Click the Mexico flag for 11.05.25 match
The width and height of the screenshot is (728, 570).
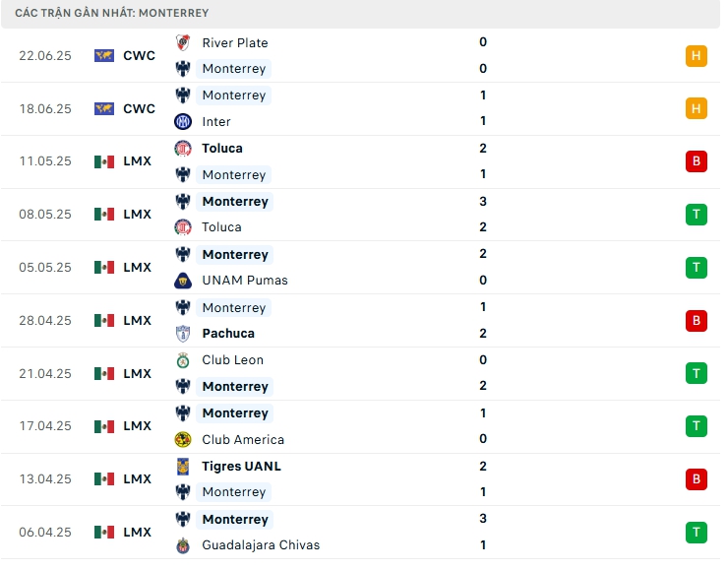point(104,161)
